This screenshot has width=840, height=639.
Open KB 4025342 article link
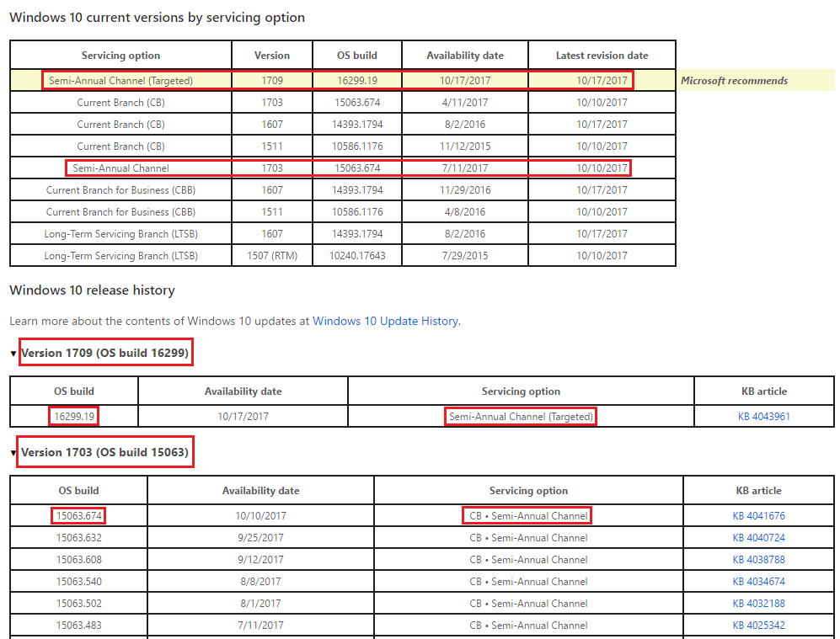coord(758,626)
